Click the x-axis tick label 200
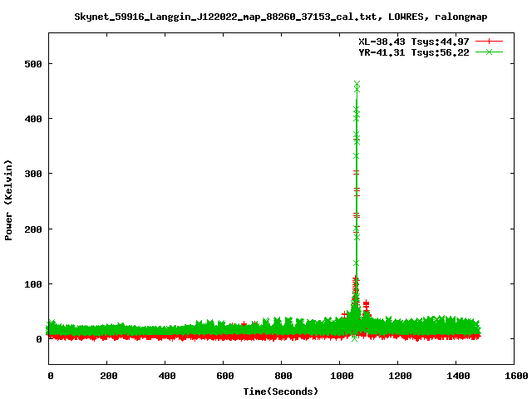Screen dimensions: 532x399 pyautogui.click(x=109, y=376)
